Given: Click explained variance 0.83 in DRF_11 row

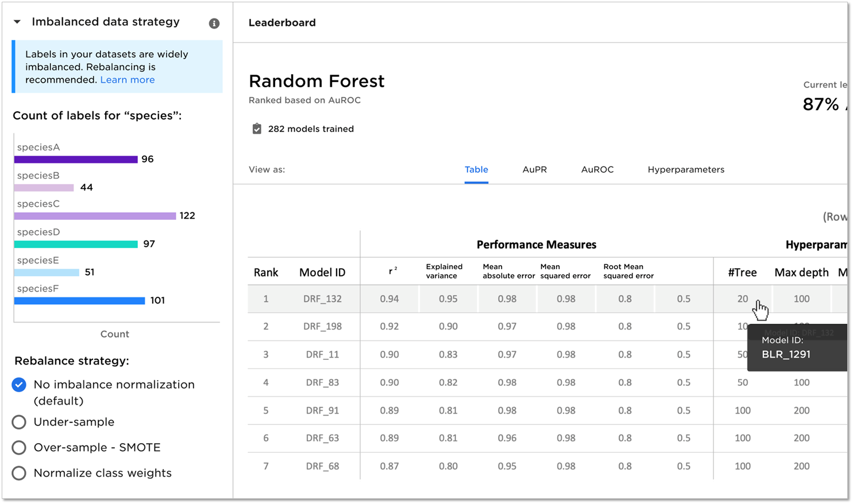Looking at the screenshot, I should click(x=448, y=355).
